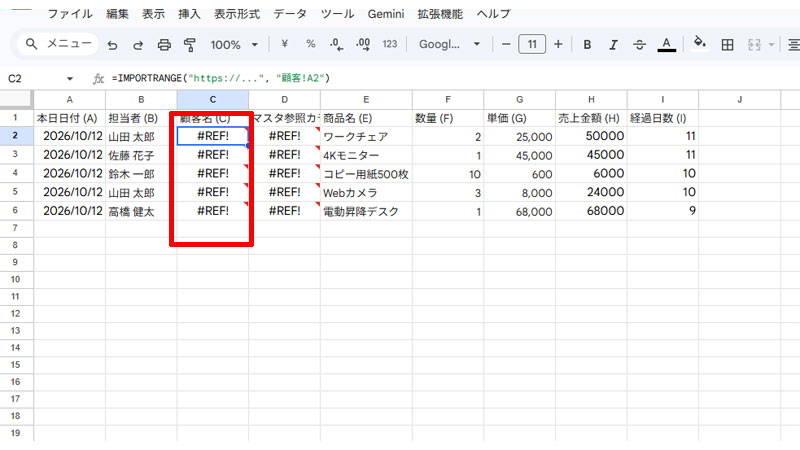Redo the last action
The width and height of the screenshot is (800, 450).
(138, 45)
